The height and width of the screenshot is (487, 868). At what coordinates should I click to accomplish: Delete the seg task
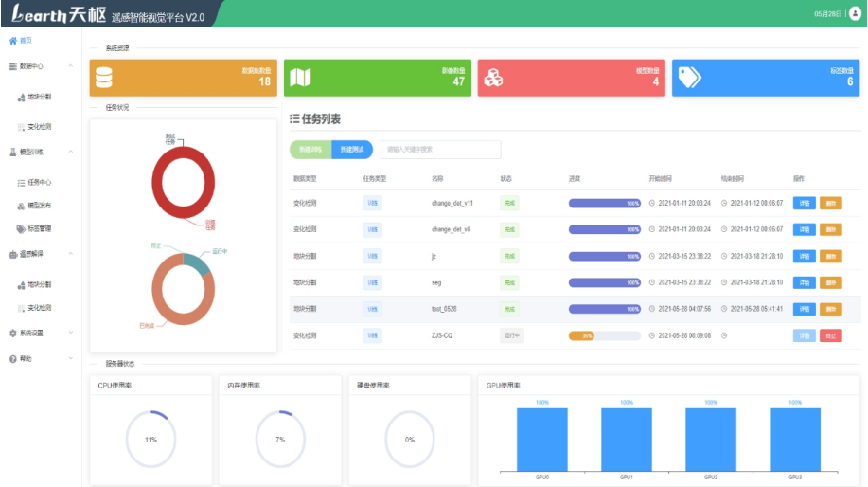coord(831,282)
